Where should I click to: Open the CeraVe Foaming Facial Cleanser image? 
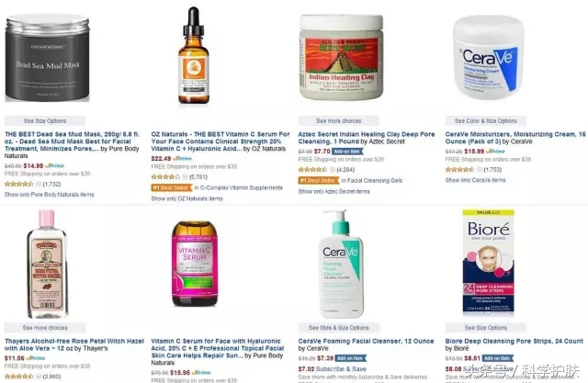click(x=341, y=264)
